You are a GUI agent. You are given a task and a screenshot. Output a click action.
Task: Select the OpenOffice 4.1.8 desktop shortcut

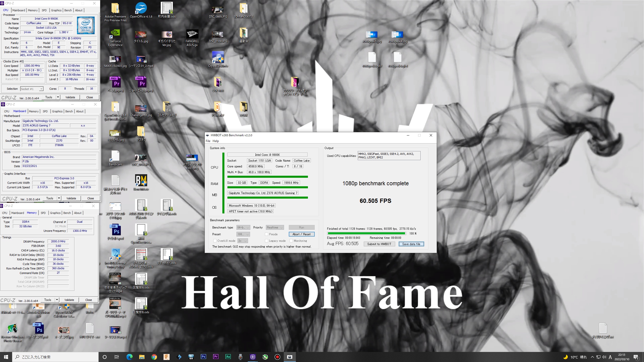click(x=141, y=11)
